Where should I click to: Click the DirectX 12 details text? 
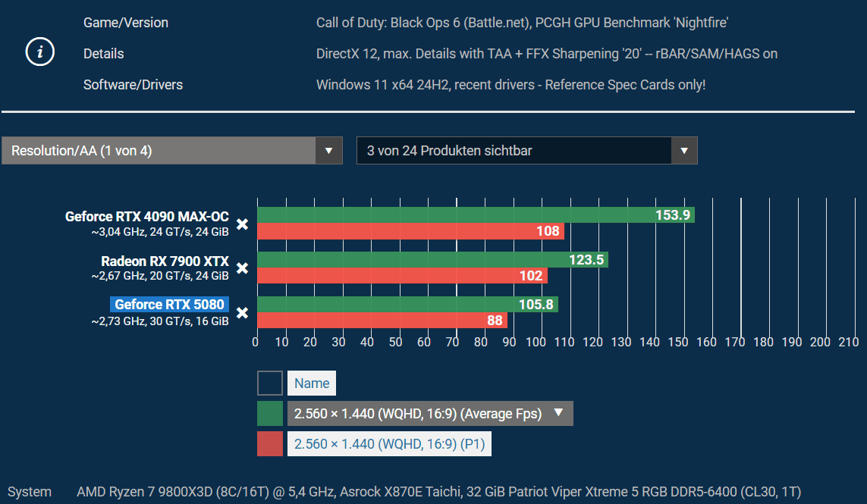coord(547,54)
